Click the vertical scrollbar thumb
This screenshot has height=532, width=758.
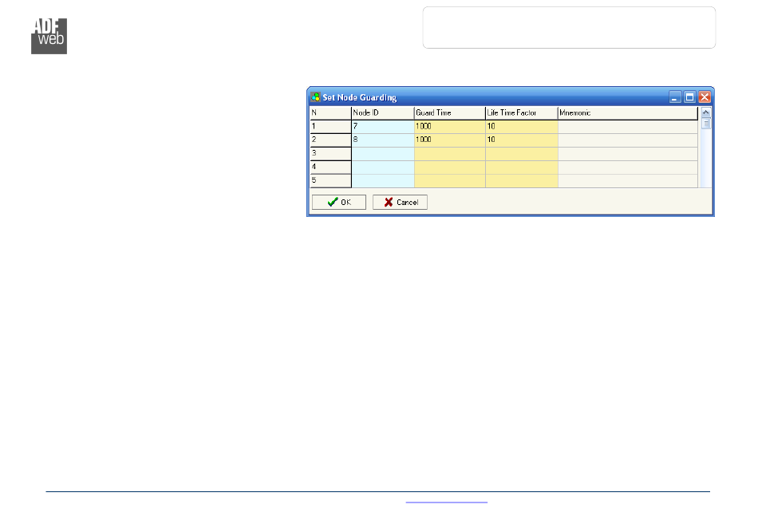tap(706, 123)
